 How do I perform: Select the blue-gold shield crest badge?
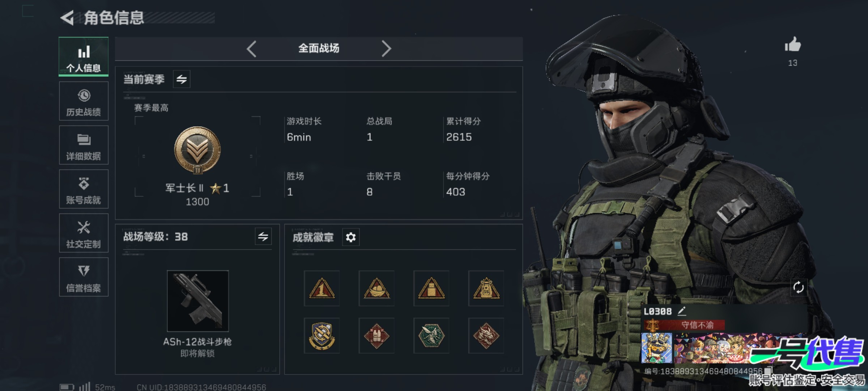pyautogui.click(x=322, y=336)
